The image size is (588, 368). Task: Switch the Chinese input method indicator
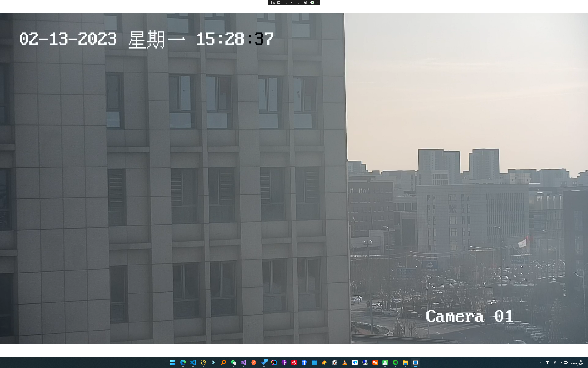point(548,363)
